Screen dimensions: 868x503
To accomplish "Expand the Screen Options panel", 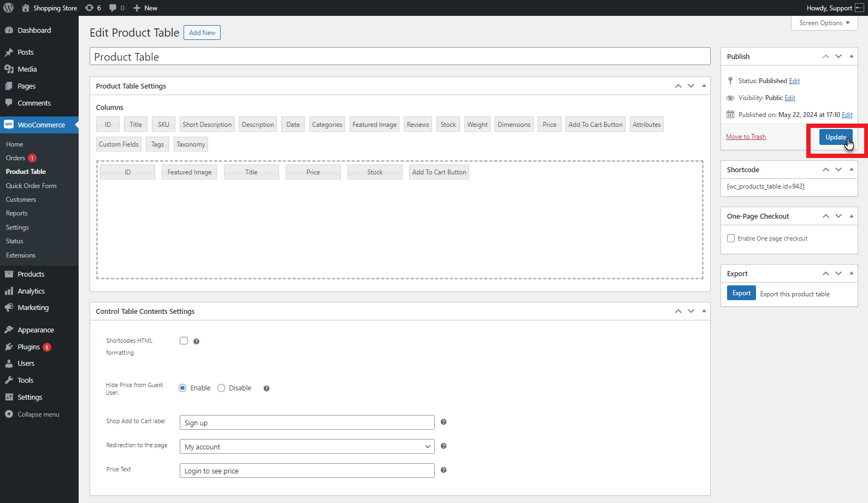I will point(824,23).
